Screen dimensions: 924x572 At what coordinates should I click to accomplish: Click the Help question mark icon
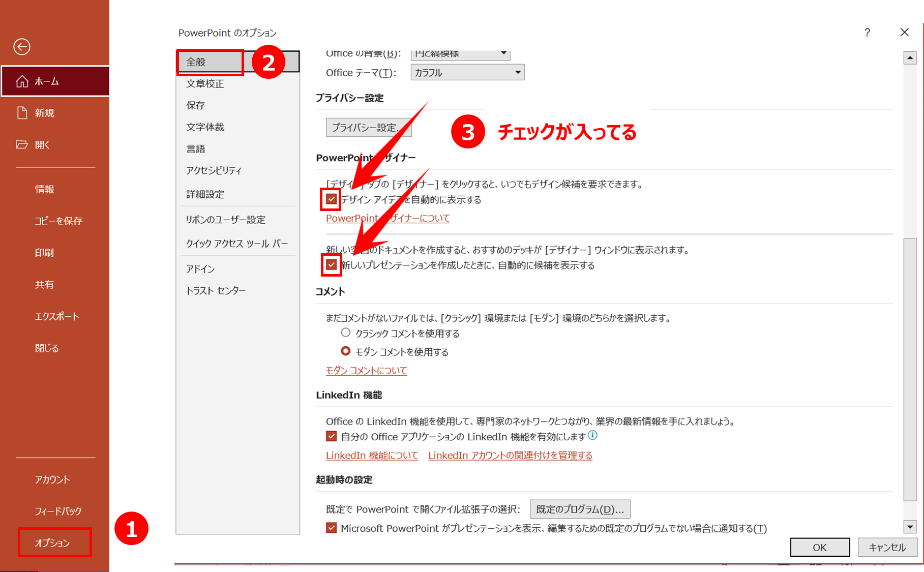pyautogui.click(x=867, y=33)
